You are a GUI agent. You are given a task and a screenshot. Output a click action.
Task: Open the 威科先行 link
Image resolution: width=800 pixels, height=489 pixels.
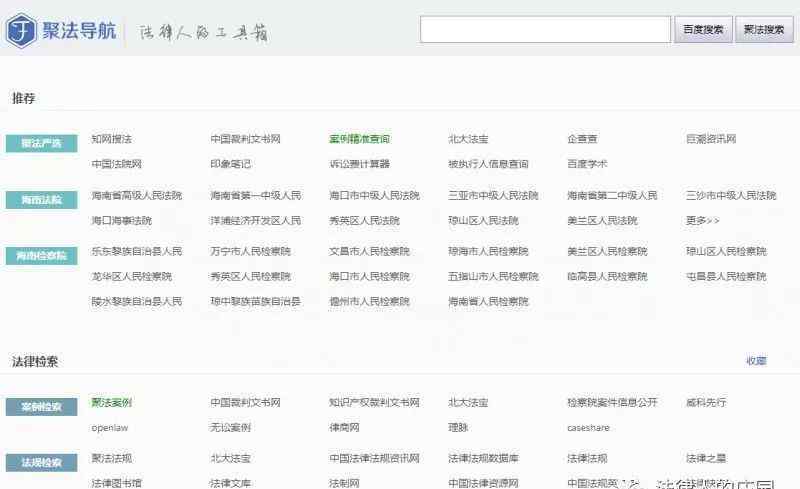pyautogui.click(x=706, y=402)
